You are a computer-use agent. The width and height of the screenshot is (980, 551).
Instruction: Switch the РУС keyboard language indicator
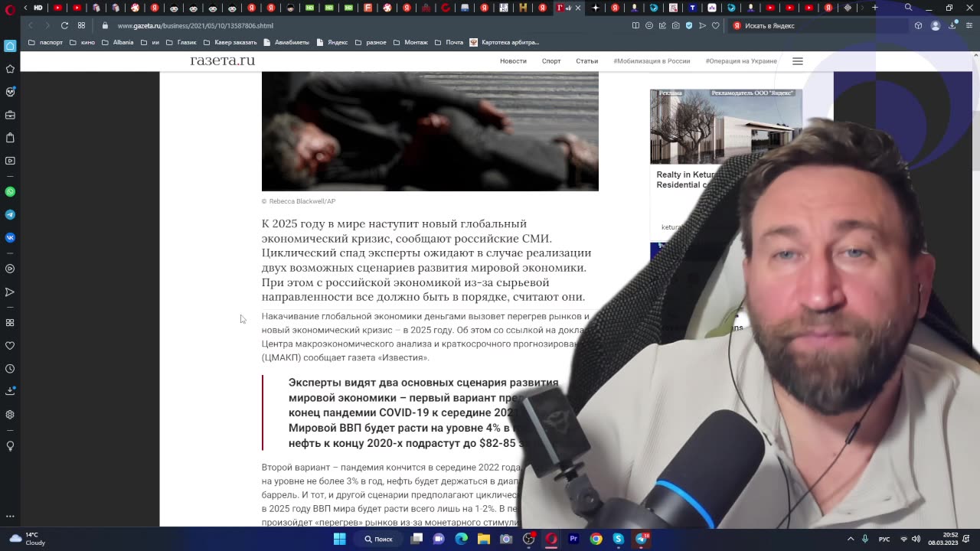(884, 539)
